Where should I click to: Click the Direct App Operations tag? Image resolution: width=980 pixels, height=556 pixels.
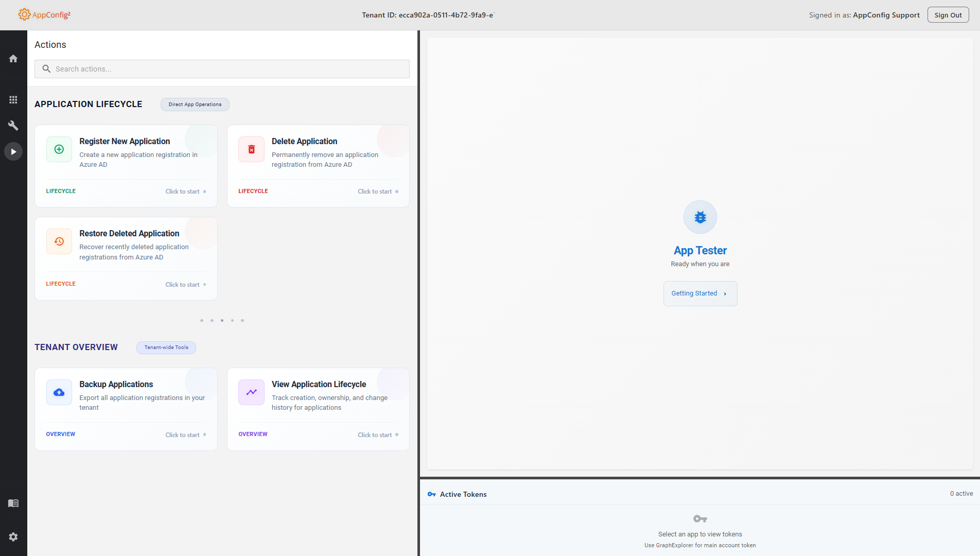click(195, 105)
